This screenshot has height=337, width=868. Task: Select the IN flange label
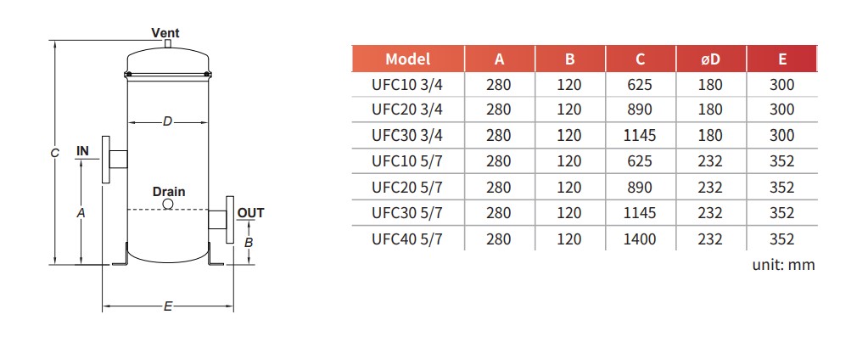coord(82,150)
